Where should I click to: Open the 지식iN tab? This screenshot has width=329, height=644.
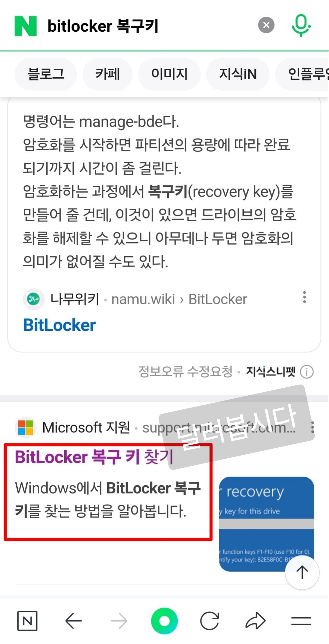tap(238, 74)
